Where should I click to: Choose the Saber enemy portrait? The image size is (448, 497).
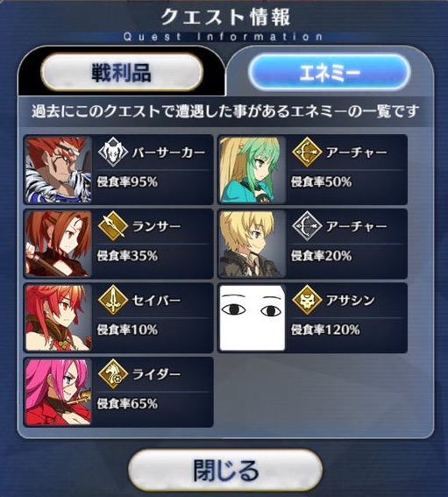coord(59,318)
